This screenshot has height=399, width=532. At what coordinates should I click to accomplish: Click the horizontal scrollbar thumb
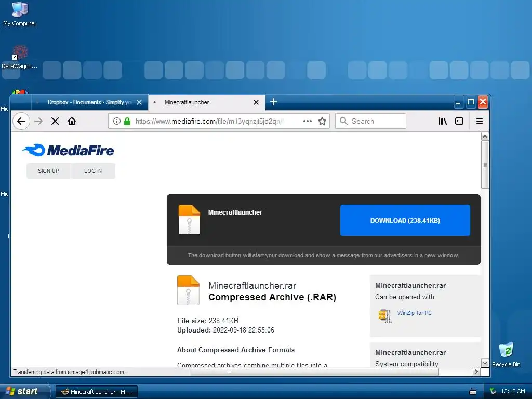pyautogui.click(x=314, y=372)
